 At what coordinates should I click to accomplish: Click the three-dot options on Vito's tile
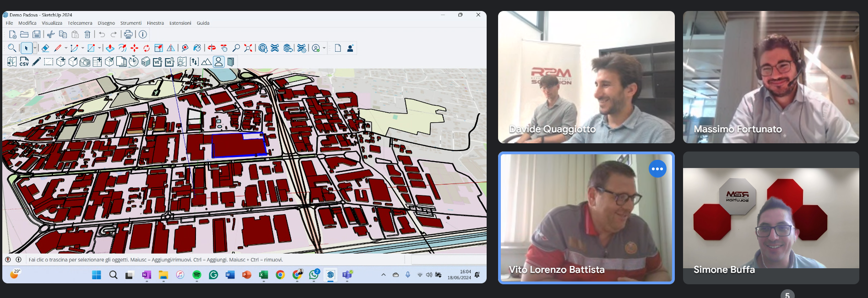[657, 169]
